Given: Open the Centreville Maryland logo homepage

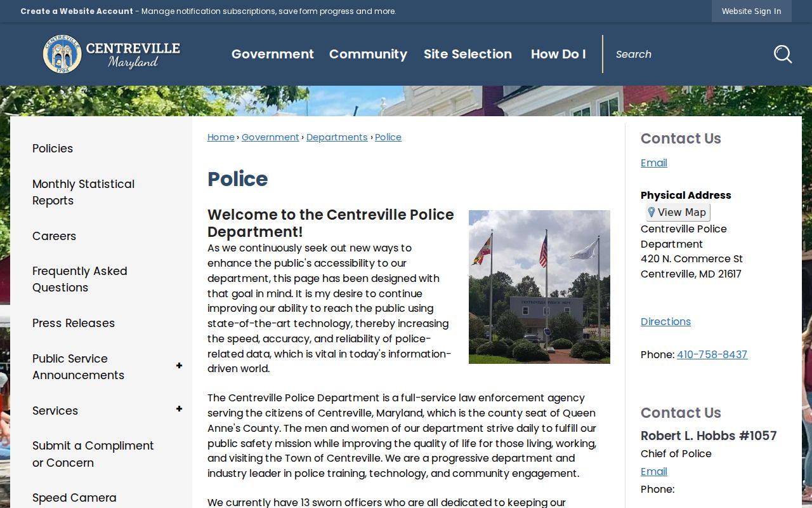Looking at the screenshot, I should (x=112, y=54).
